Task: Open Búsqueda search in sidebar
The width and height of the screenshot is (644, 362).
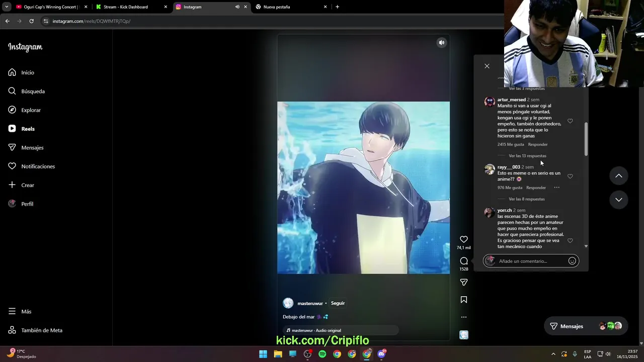Action: [26, 92]
